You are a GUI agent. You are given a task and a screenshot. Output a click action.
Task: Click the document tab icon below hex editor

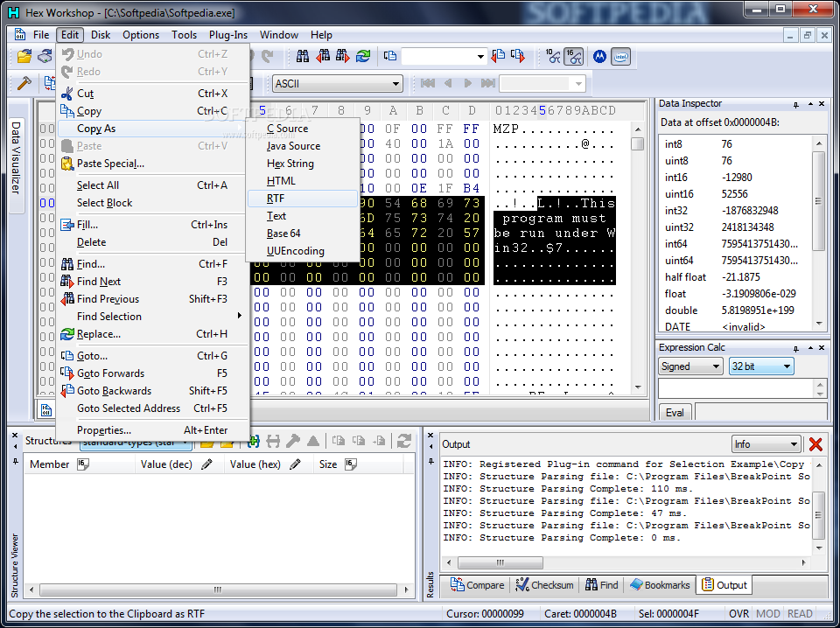[x=46, y=410]
